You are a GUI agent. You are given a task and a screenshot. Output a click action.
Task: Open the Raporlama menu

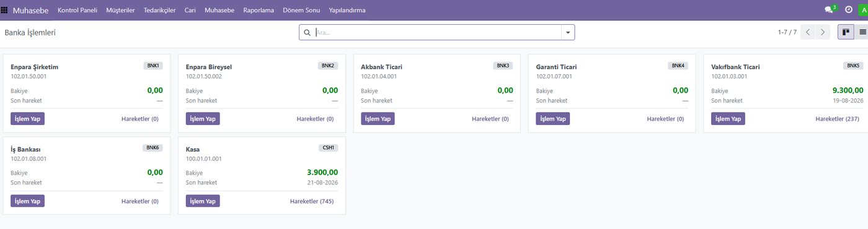[x=259, y=11]
